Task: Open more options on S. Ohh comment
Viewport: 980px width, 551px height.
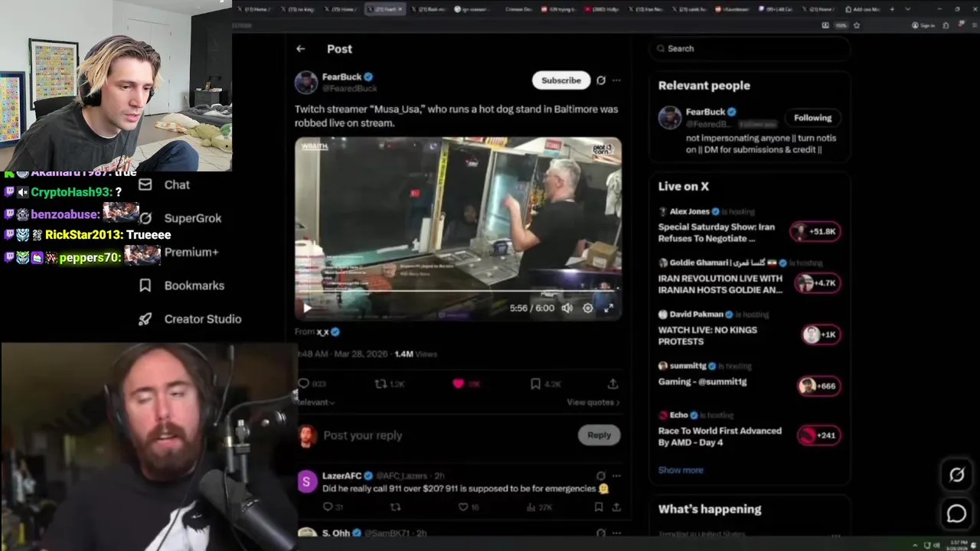Action: tap(616, 533)
